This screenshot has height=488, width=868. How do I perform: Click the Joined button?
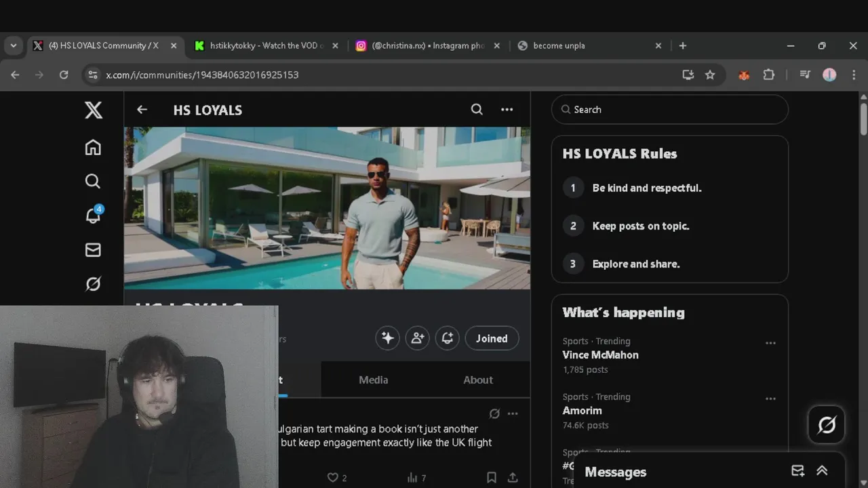pyautogui.click(x=492, y=338)
